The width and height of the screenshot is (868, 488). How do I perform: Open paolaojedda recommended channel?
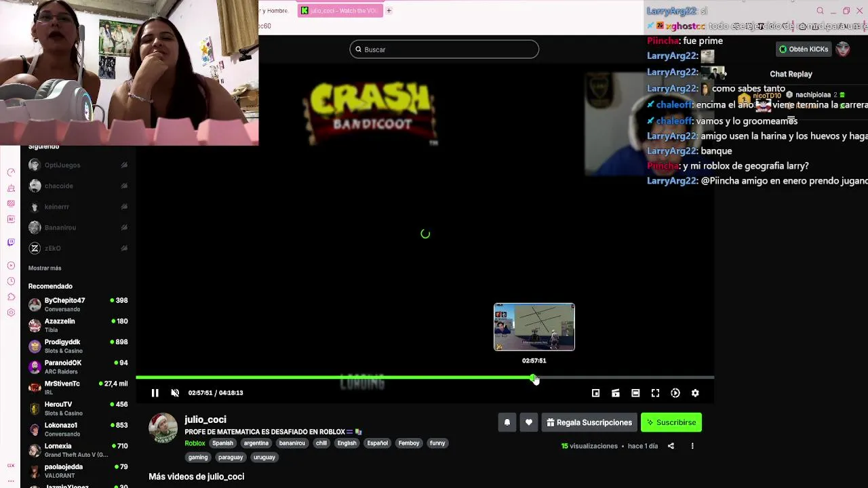pyautogui.click(x=78, y=470)
